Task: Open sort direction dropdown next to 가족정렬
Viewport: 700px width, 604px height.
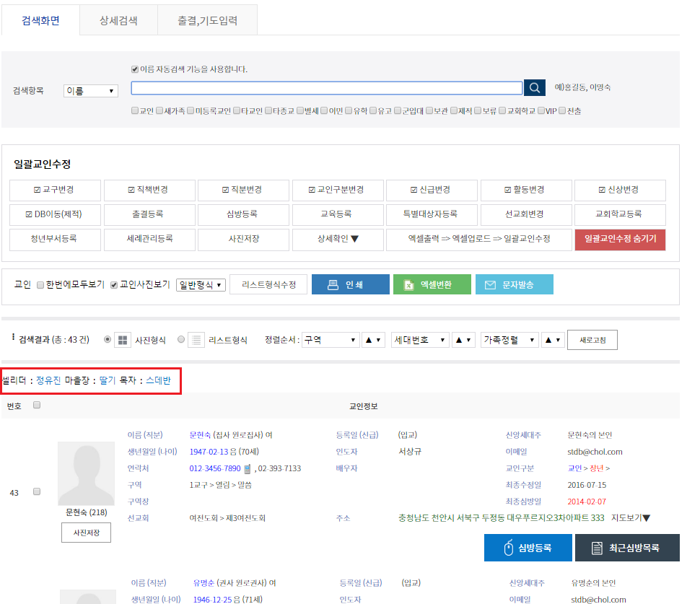Action: point(553,340)
